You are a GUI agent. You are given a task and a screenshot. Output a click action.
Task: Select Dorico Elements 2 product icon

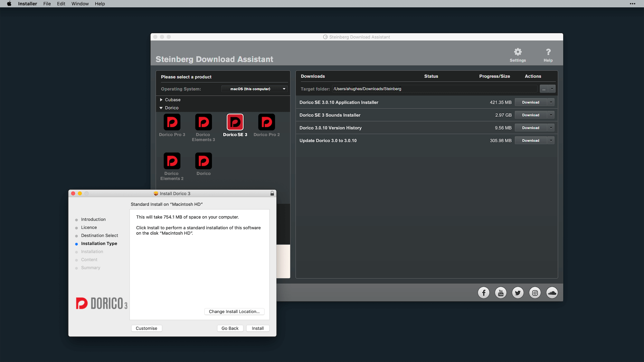172,161
